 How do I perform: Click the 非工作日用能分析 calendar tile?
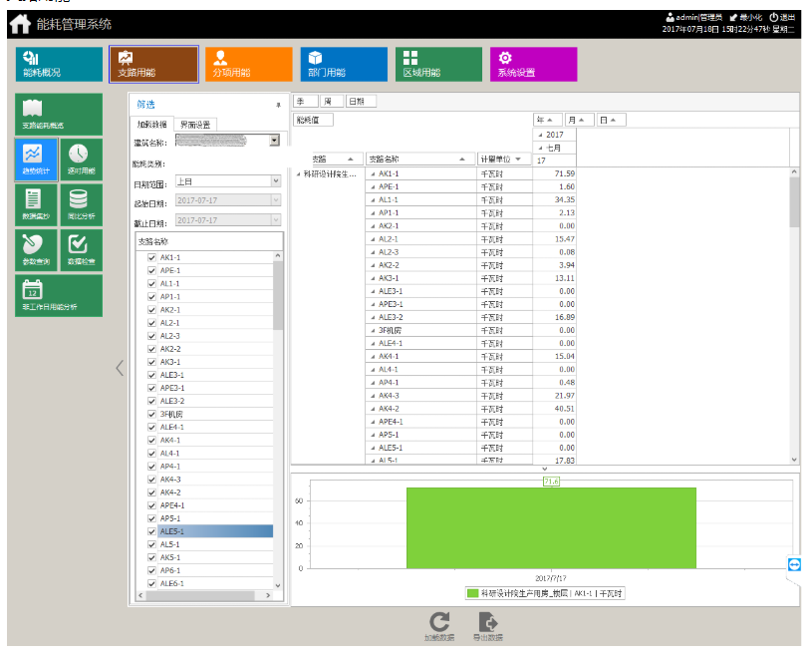59,295
